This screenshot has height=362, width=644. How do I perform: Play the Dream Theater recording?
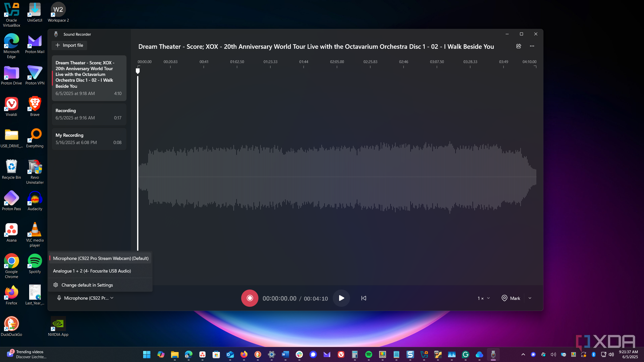[x=341, y=298]
